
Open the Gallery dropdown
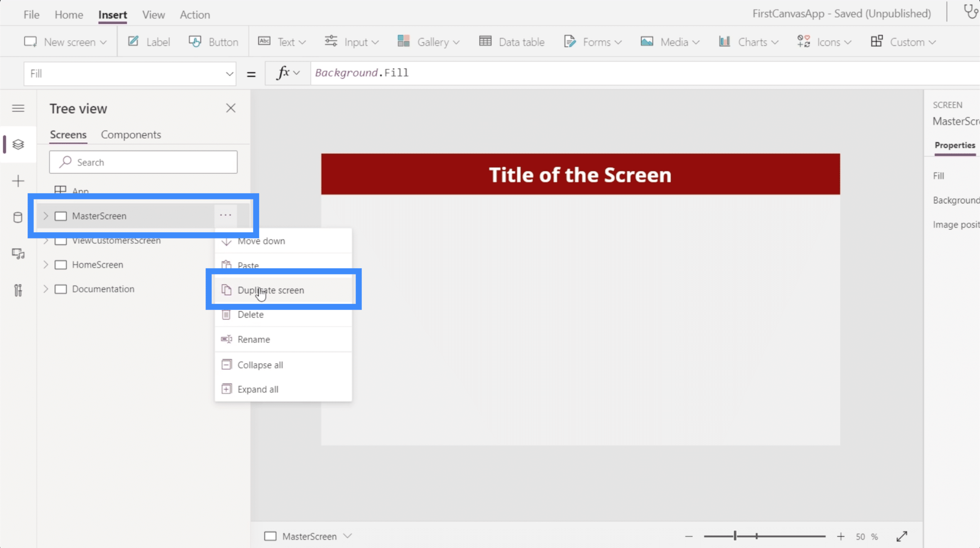428,42
